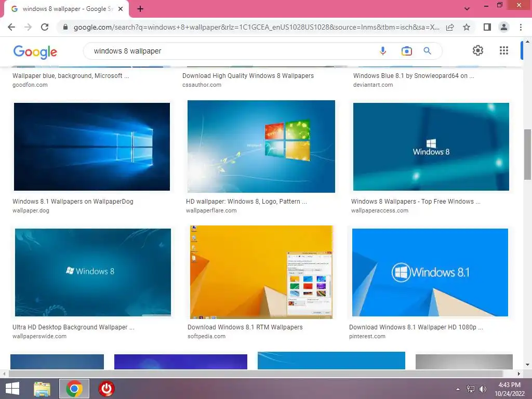Screen dimensions: 532x399
Task: Open a new tab with the plus button
Action: [x=140, y=9]
